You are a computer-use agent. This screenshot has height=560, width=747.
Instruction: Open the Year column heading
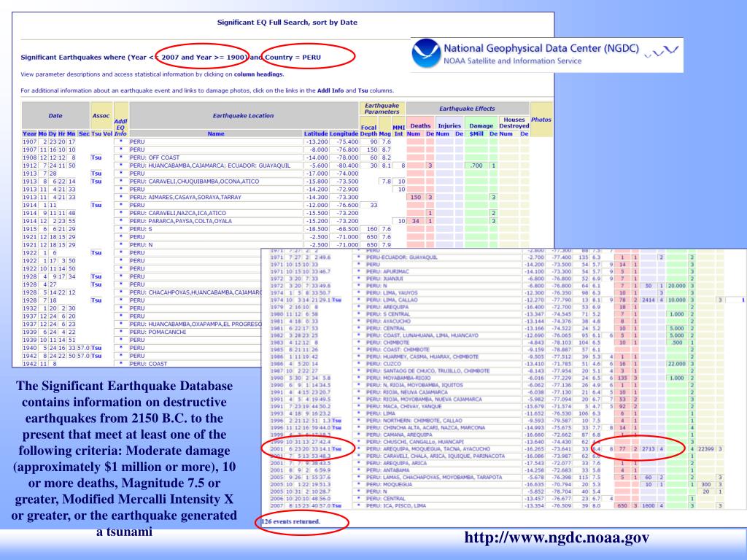click(x=29, y=134)
